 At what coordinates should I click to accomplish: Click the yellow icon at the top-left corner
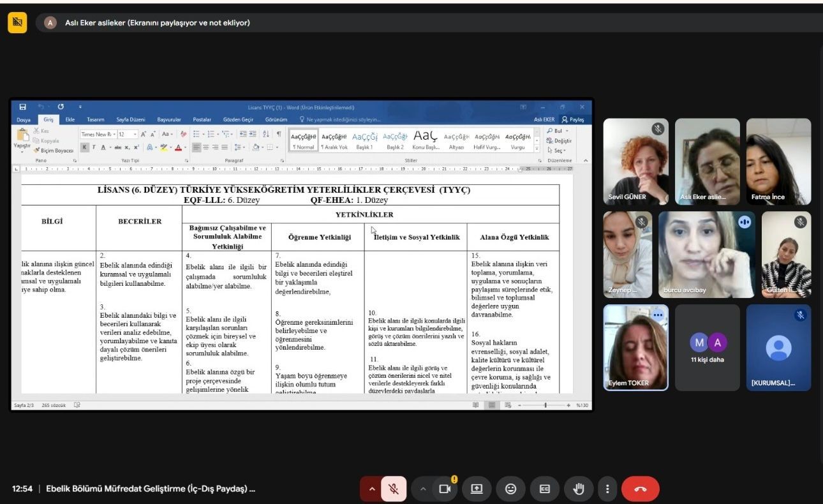point(17,23)
